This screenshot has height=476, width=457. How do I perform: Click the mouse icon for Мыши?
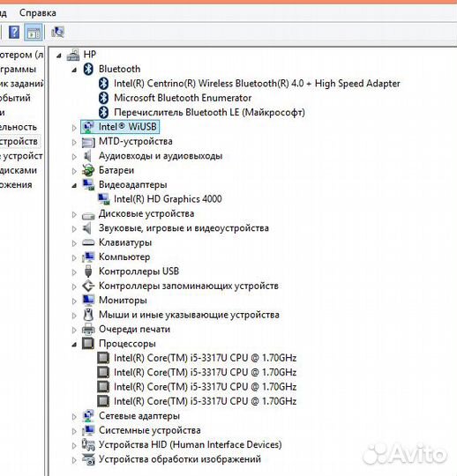click(x=88, y=315)
